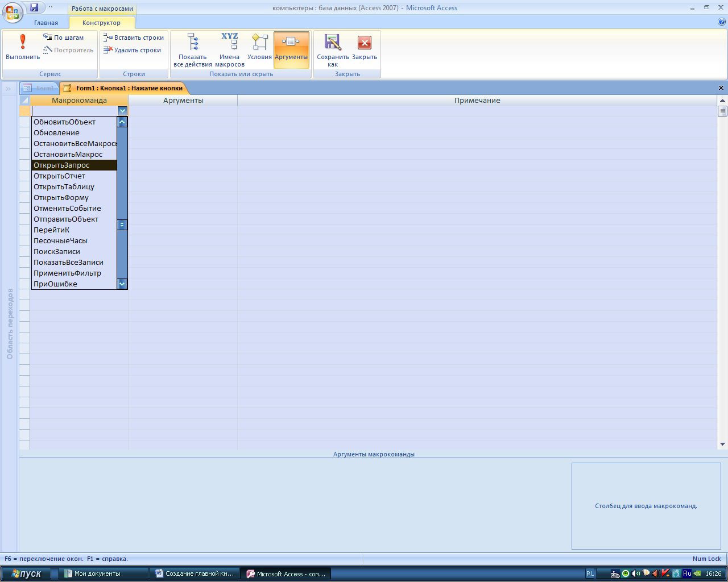Toggle Имена макросов column
Screen dimensions: 728x582
click(x=230, y=50)
